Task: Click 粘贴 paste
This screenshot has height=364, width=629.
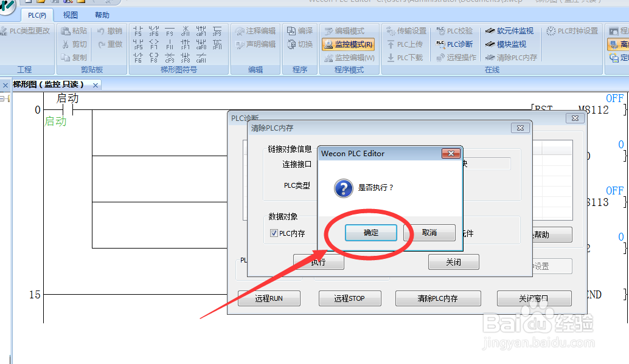Action: pyautogui.click(x=74, y=31)
